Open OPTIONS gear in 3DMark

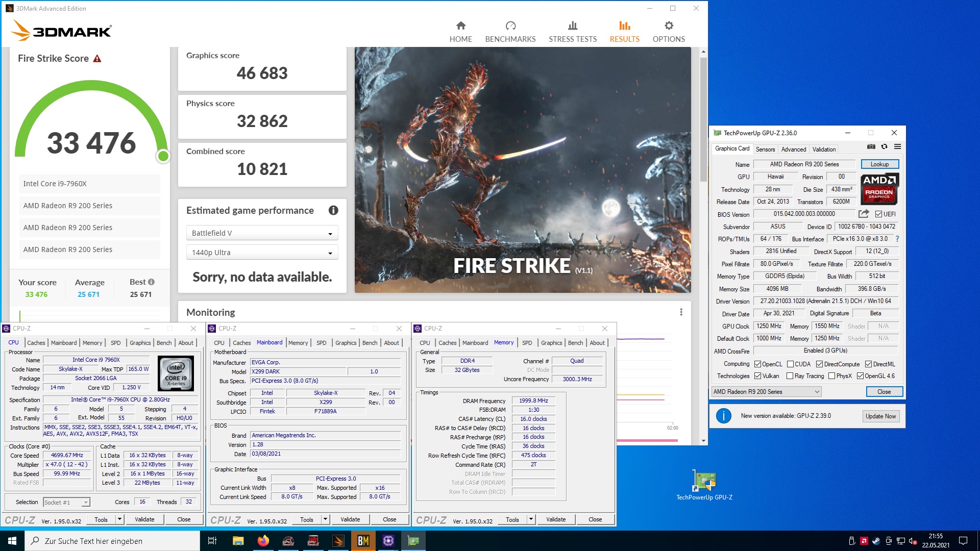[x=669, y=32]
